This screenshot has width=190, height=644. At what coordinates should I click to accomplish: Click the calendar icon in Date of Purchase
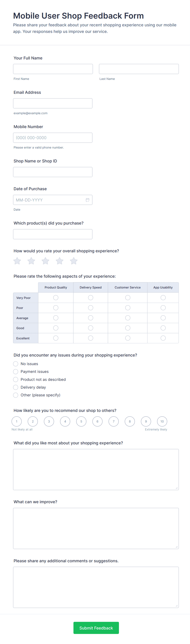pos(87,200)
